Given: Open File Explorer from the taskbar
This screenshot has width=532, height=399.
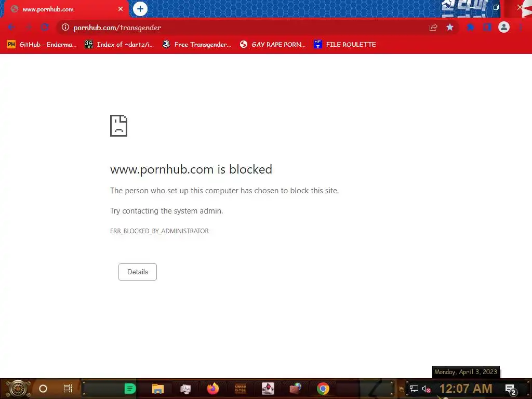Looking at the screenshot, I should 158,389.
